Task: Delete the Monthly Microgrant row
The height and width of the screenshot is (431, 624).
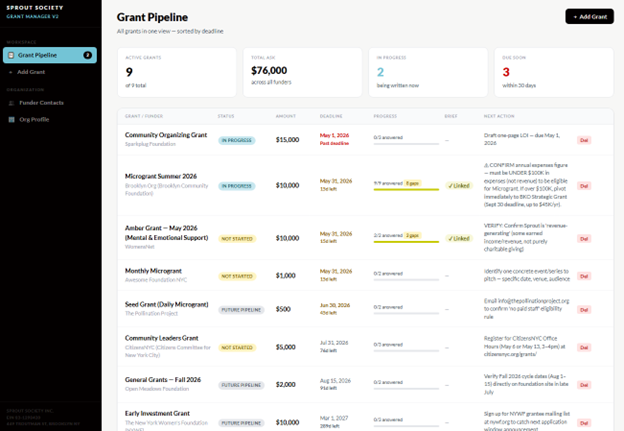Action: point(584,276)
